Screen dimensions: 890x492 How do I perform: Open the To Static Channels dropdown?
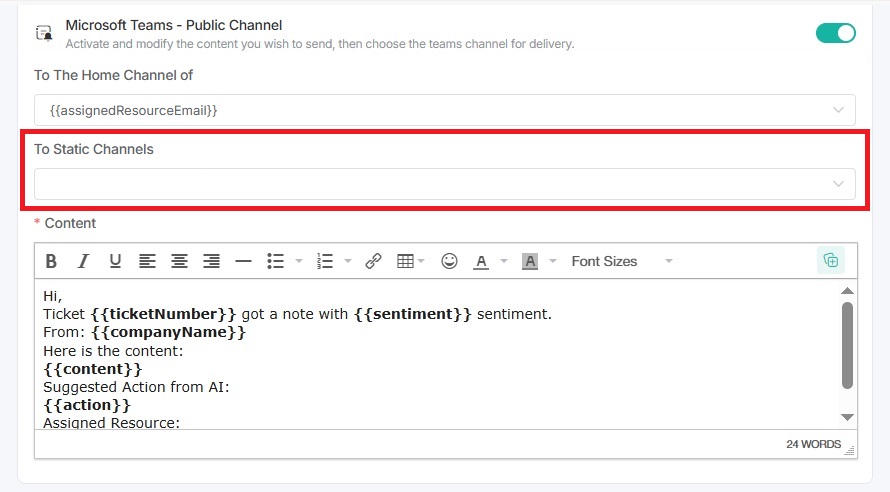coord(444,184)
